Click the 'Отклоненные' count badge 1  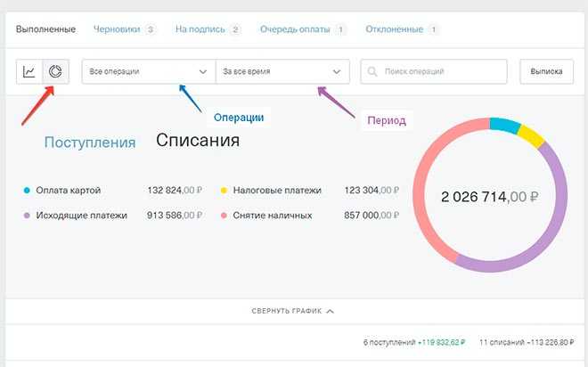pyautogui.click(x=433, y=29)
